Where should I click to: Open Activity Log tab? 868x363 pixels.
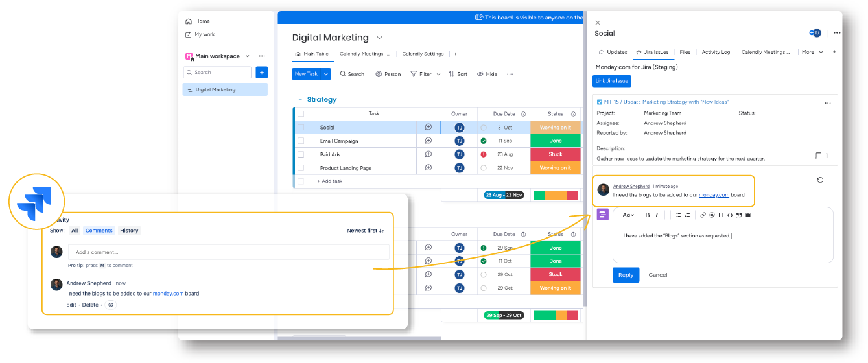point(716,52)
